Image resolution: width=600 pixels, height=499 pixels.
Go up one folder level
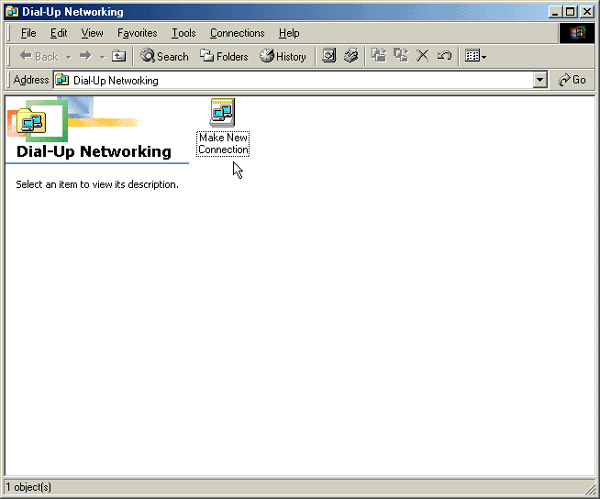point(119,57)
